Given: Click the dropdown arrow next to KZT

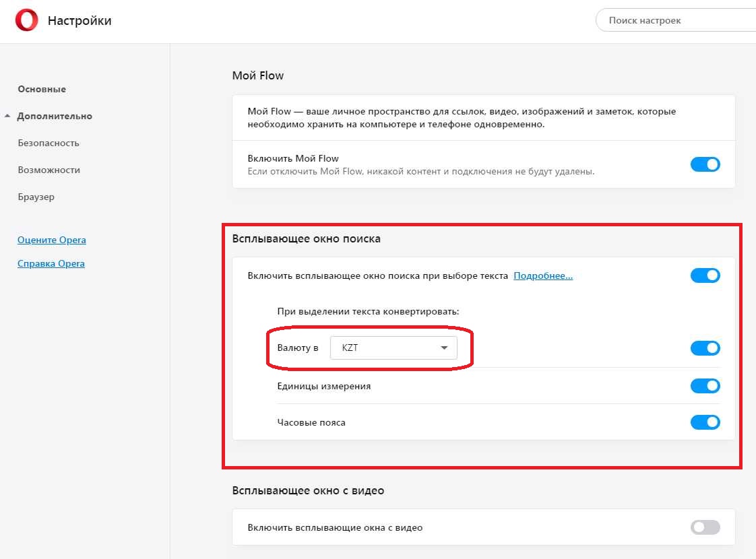Looking at the screenshot, I should [x=444, y=348].
